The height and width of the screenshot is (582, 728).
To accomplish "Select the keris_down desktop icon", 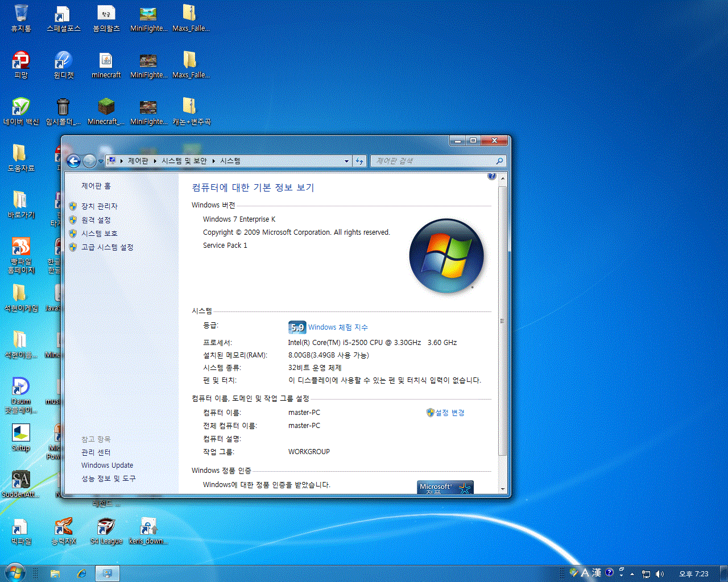I will [148, 531].
